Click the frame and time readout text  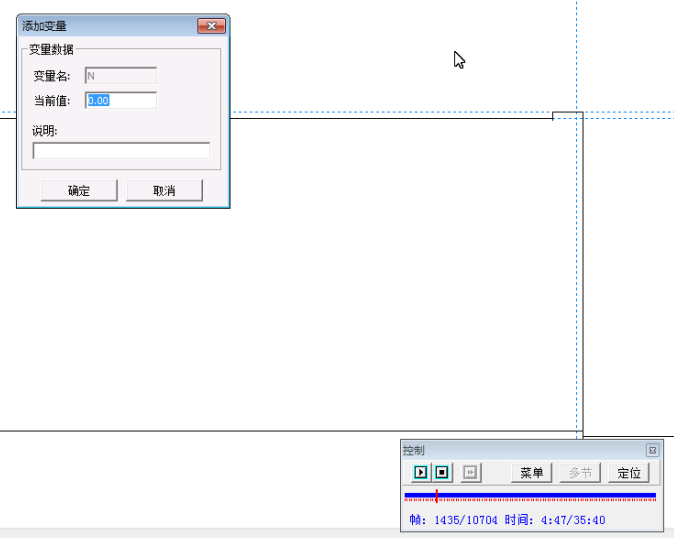point(507,520)
